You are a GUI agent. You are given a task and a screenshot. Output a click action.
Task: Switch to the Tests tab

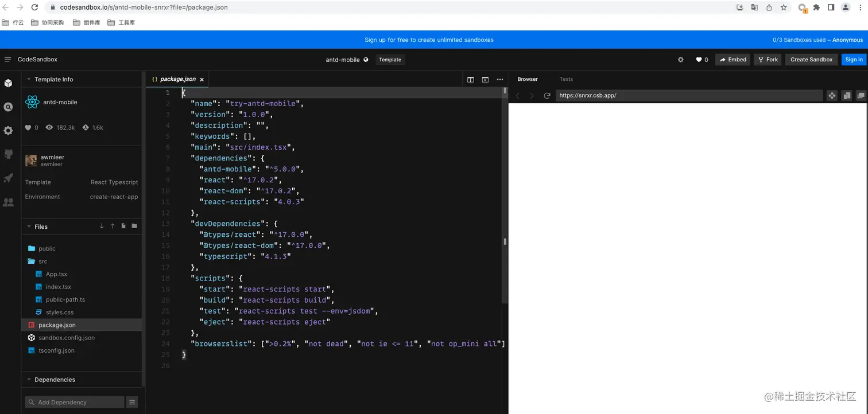coord(566,79)
